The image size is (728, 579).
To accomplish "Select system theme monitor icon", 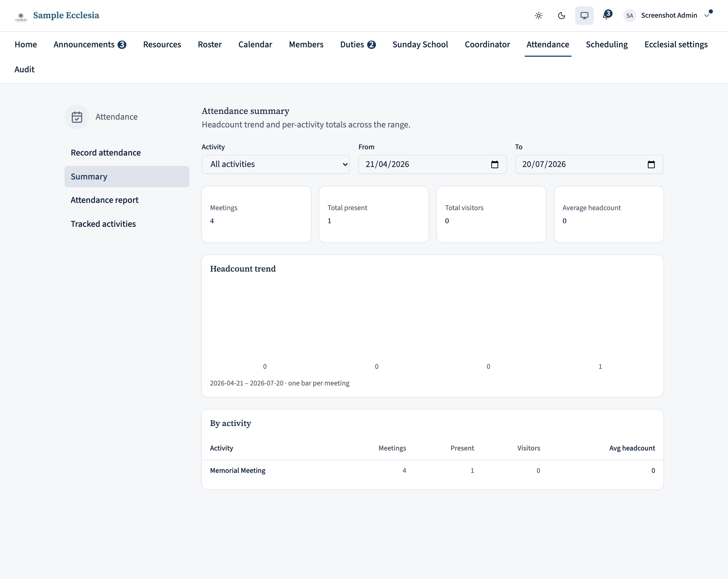I will [584, 16].
